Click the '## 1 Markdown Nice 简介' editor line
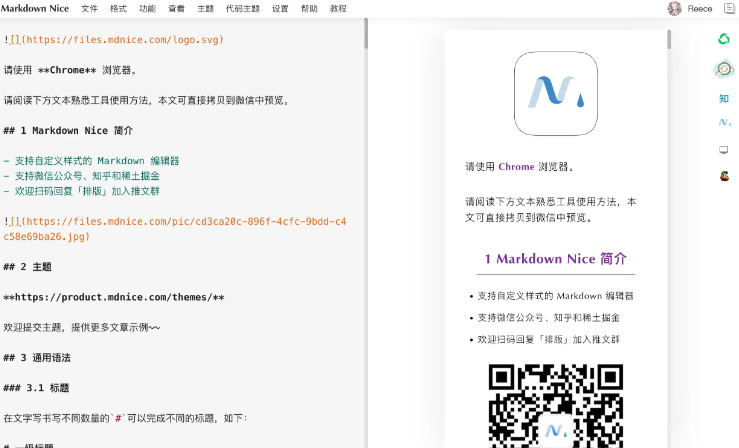 pos(68,130)
